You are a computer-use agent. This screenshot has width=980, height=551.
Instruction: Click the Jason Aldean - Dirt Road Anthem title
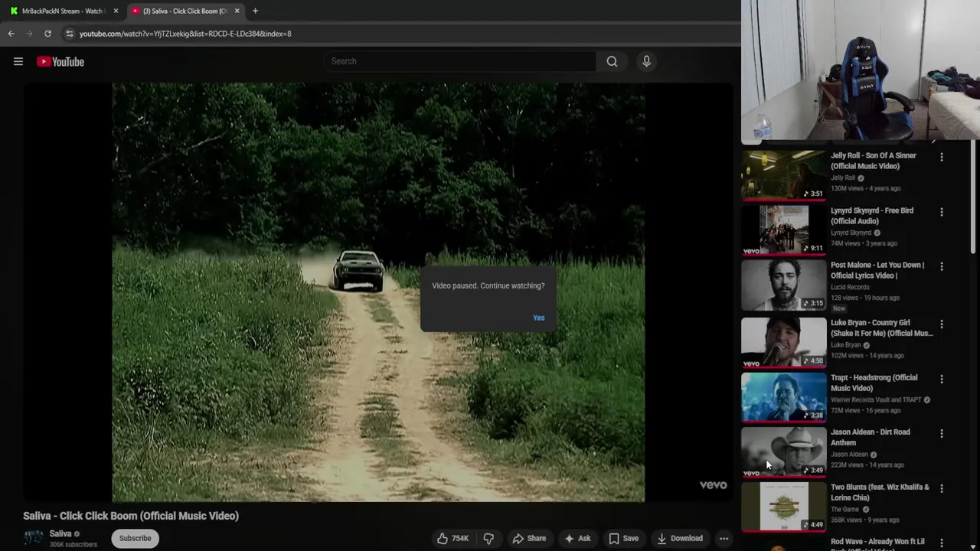click(x=871, y=437)
